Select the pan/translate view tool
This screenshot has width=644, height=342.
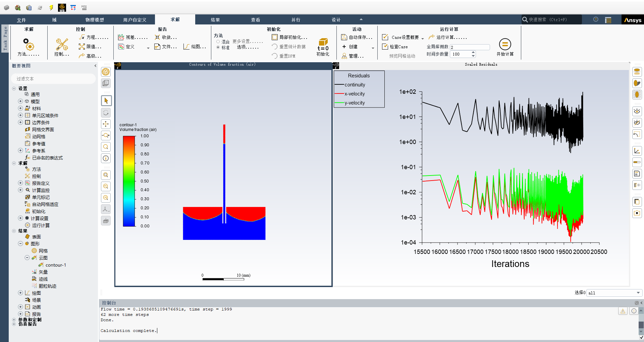click(x=106, y=124)
